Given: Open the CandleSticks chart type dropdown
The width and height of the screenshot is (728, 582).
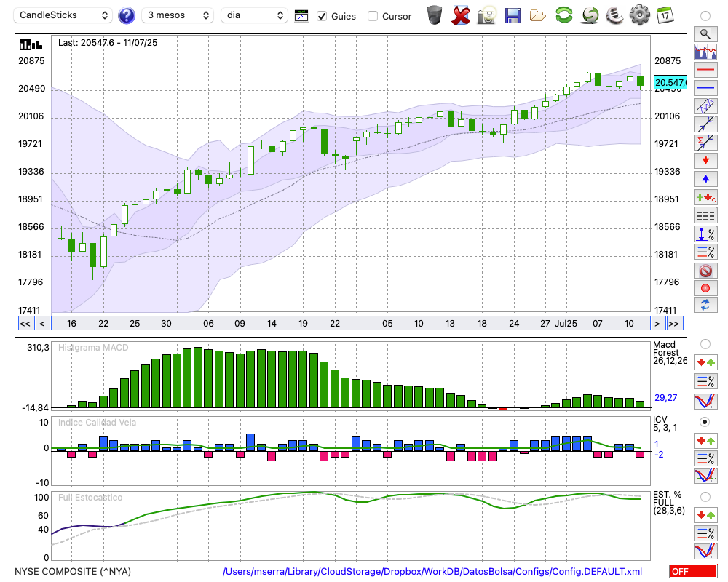Looking at the screenshot, I should tap(63, 15).
